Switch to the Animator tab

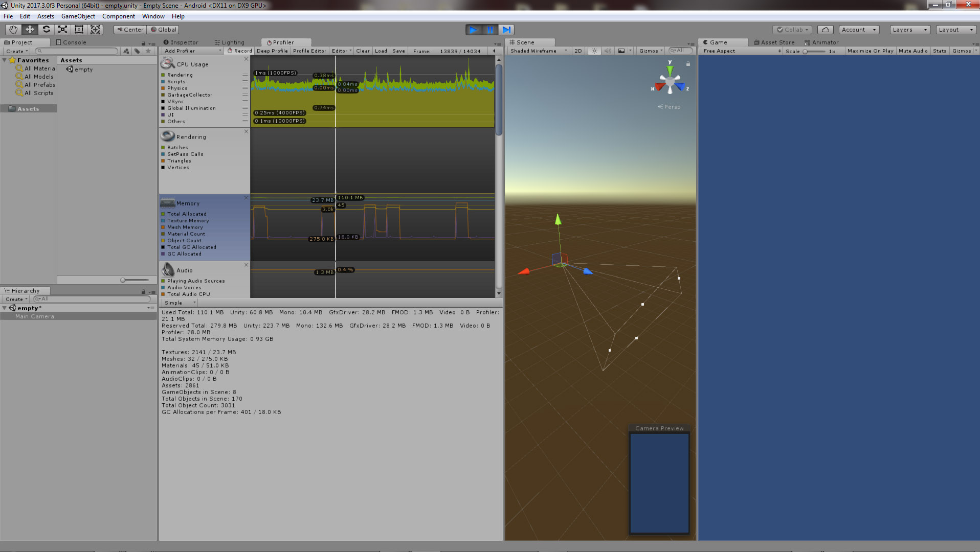(x=821, y=42)
